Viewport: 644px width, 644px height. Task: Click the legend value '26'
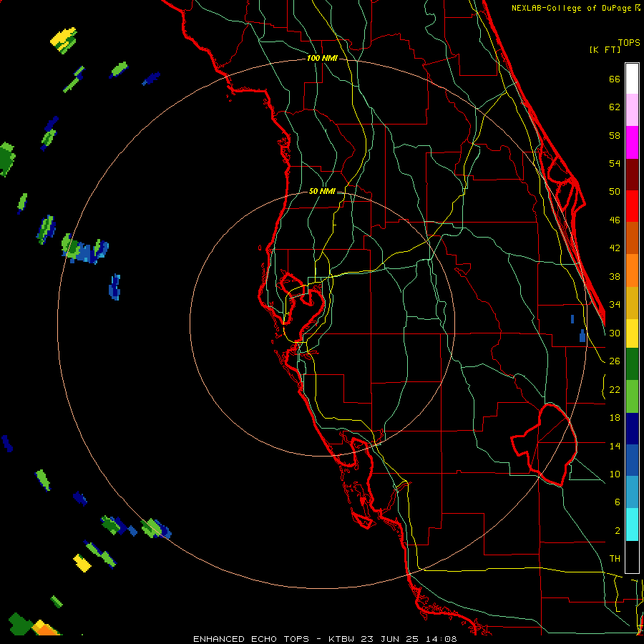tap(615, 361)
